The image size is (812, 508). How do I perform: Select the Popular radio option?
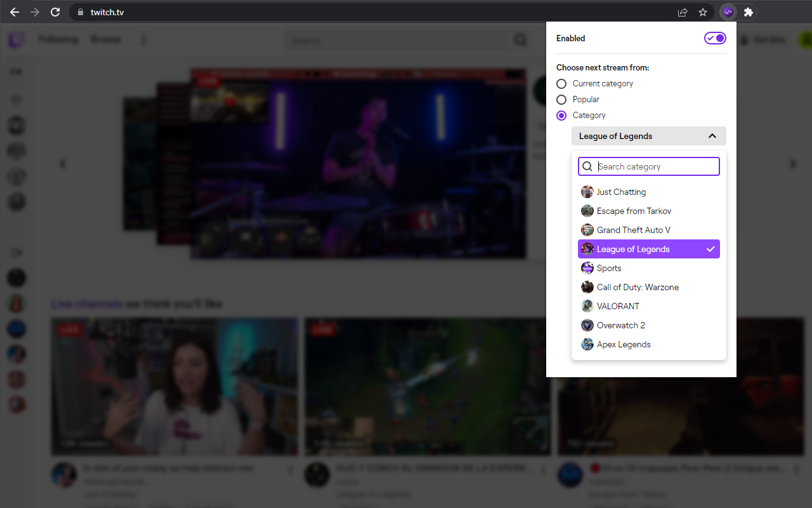[561, 99]
